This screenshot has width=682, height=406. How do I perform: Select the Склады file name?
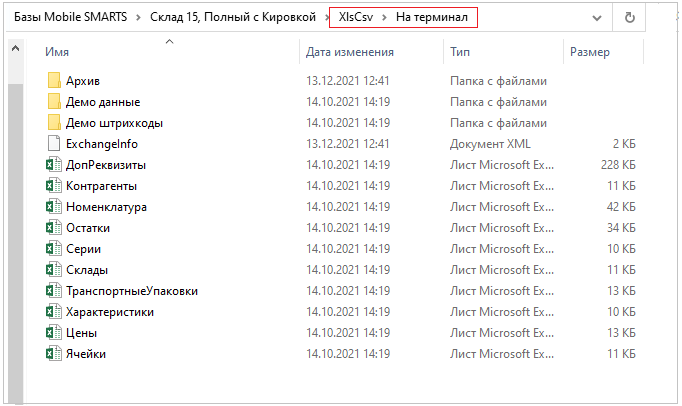tap(87, 270)
